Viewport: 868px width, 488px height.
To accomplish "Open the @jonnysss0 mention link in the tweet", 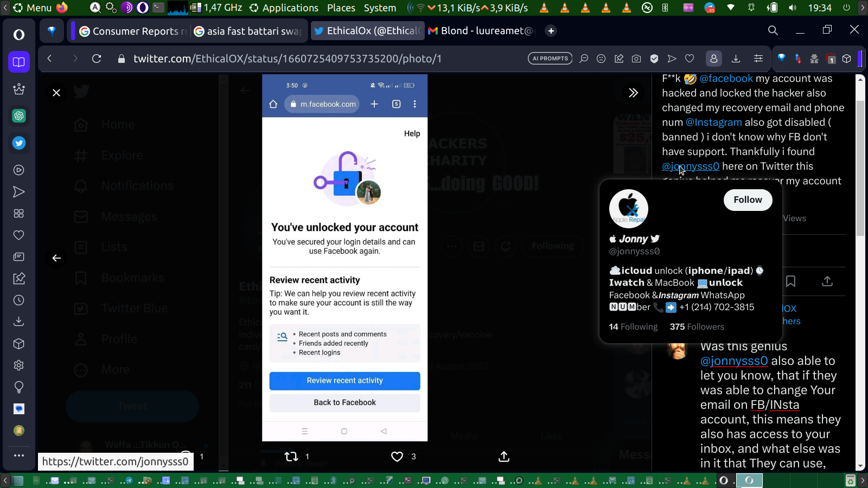I will click(x=691, y=166).
